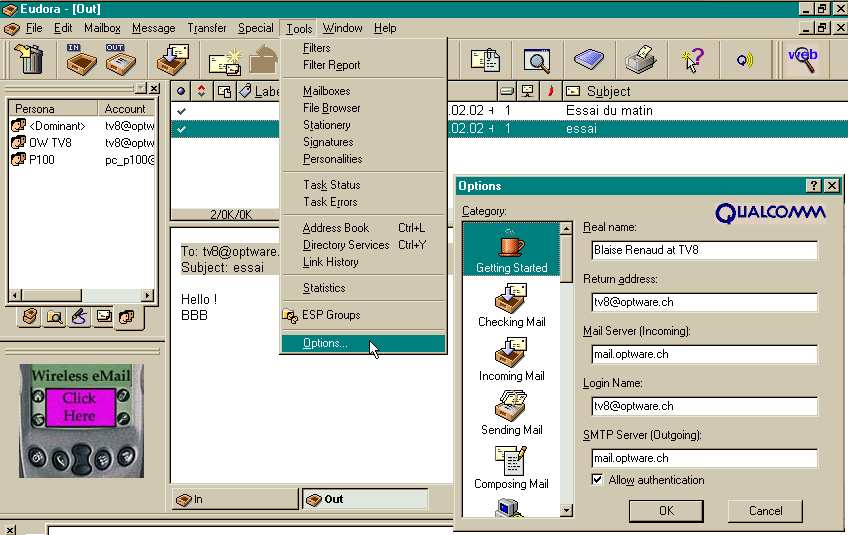Open the In mailbox toolbar icon

[x=81, y=59]
